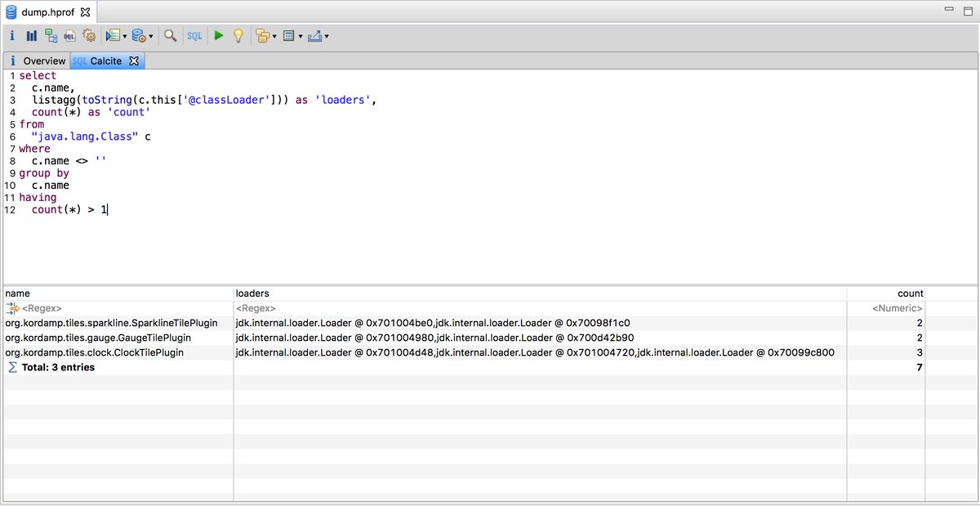Select the ClockTilePlugin result row
The width and height of the screenshot is (980, 506).
[x=490, y=352]
